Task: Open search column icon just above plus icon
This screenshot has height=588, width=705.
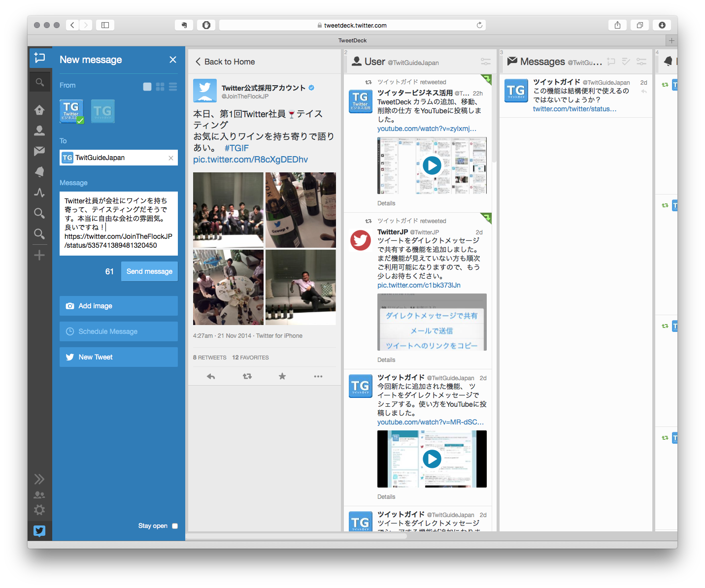Action: pyautogui.click(x=39, y=234)
